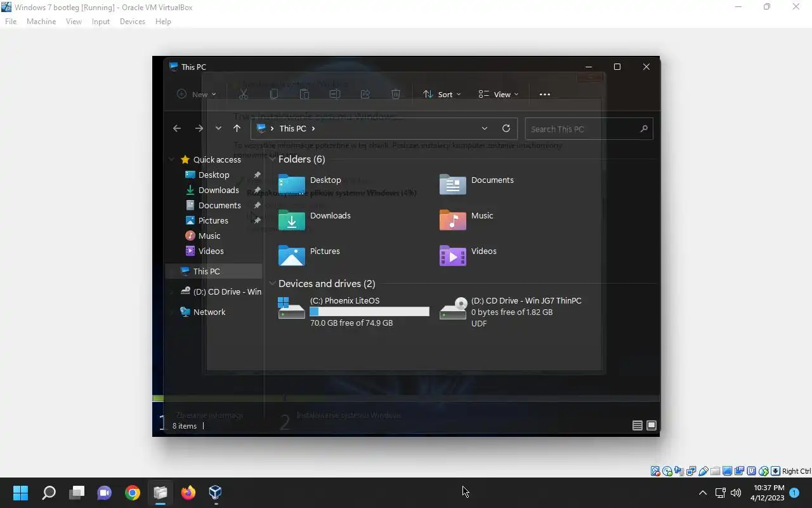Expand the Network tree node
812x508 pixels.
171,312
